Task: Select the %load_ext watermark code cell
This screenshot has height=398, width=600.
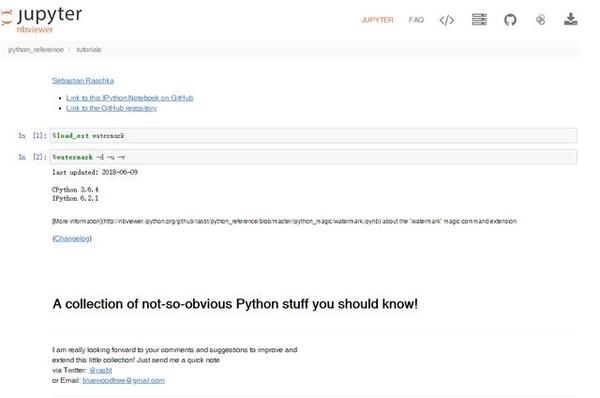Action: click(313, 135)
